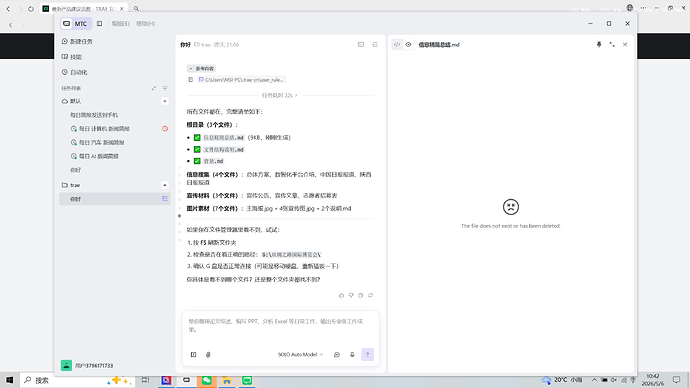Open the Task View taskbar icon
Screen dimensions: 690x388
click(145, 380)
